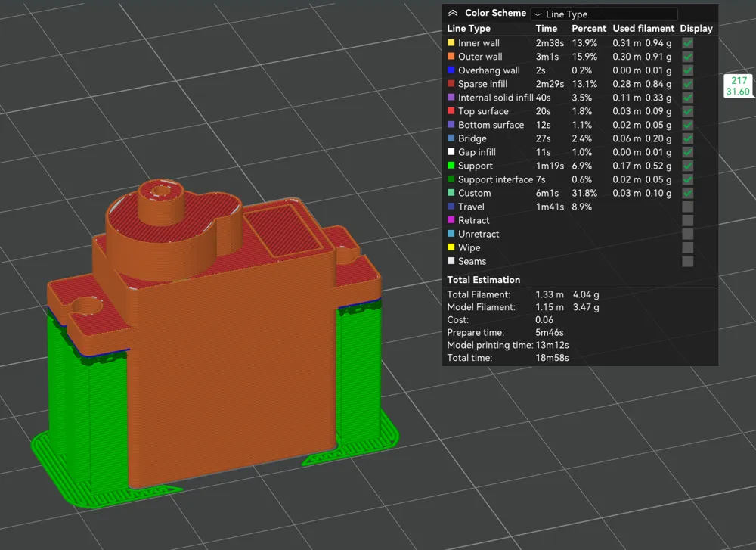Disable Bottom surface display
Viewport: 756px width, 550px height.
687,125
